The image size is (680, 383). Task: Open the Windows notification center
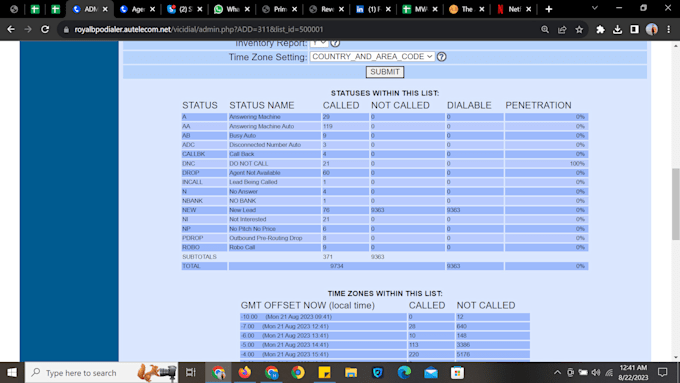pos(662,373)
